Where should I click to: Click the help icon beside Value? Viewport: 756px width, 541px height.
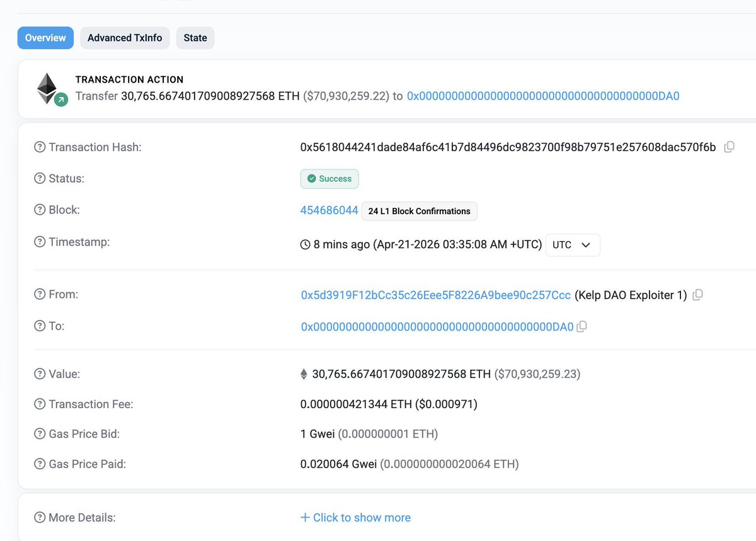pos(40,374)
